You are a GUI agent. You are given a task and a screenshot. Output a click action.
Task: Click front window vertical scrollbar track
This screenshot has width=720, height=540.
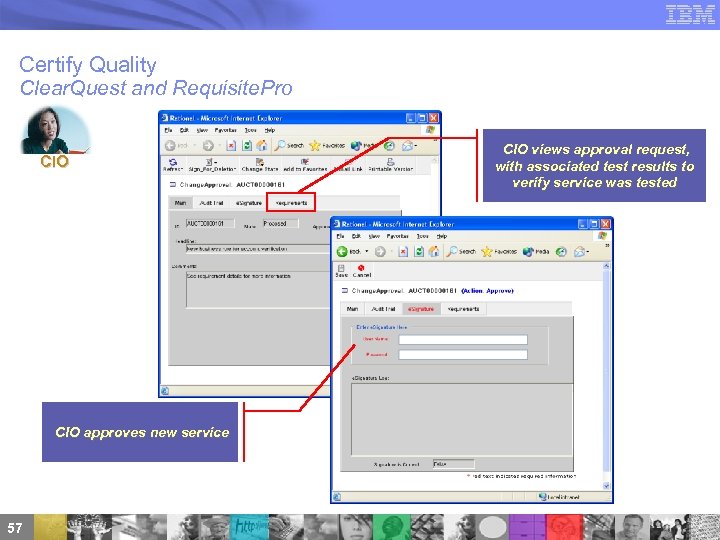[x=606, y=377]
